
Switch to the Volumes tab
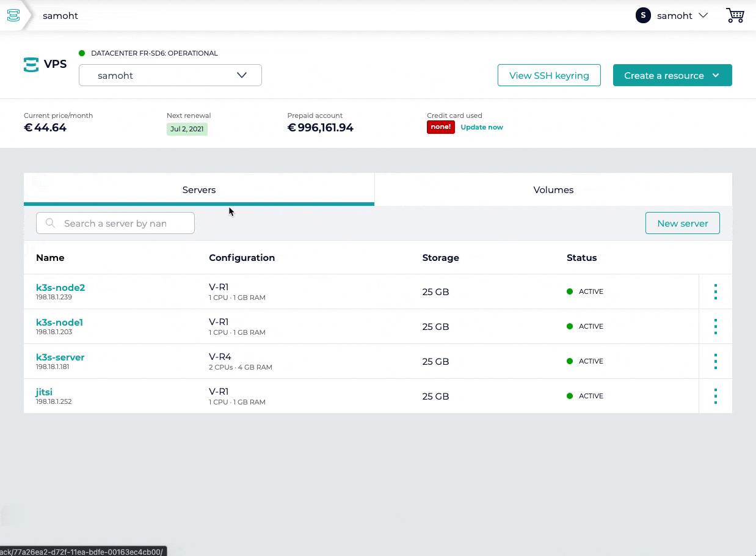(x=553, y=189)
